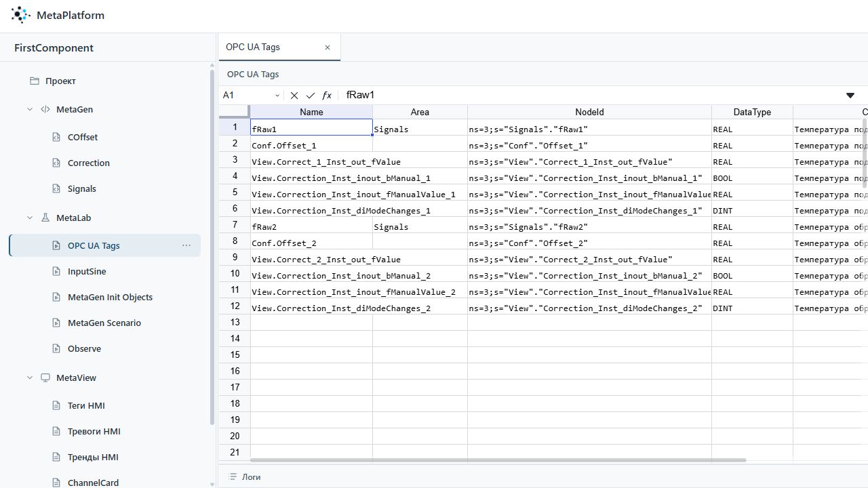
Task: Open the insert function fx icon
Action: [327, 96]
